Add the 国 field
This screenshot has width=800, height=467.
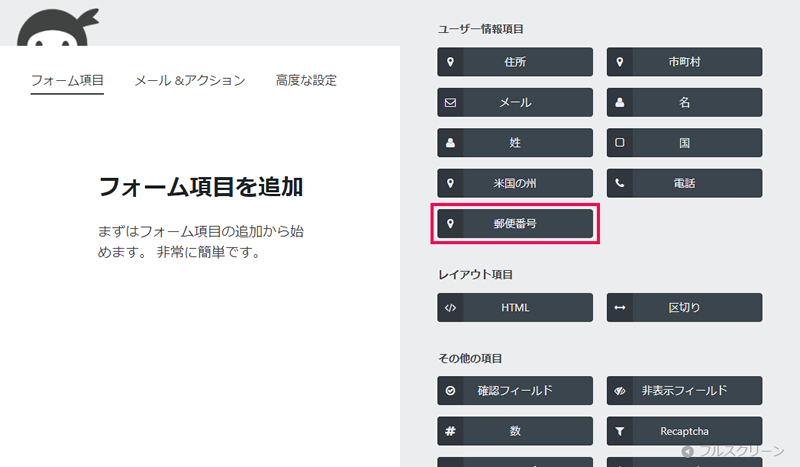click(684, 143)
